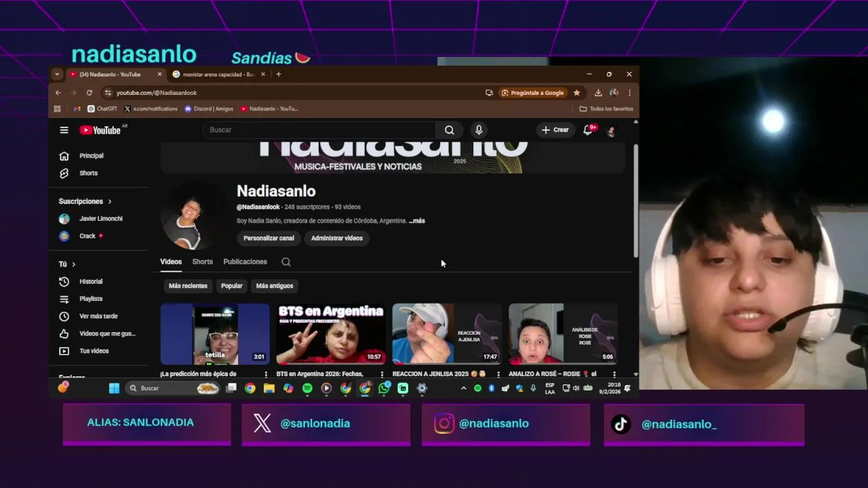868x488 pixels.
Task: Open Chrome apps grid in bookmarks bar
Action: 57,108
